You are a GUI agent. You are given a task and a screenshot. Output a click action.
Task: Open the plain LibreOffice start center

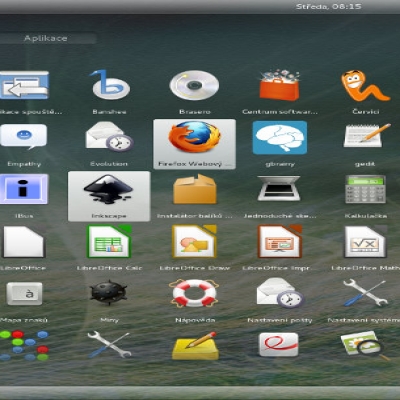tap(23, 242)
